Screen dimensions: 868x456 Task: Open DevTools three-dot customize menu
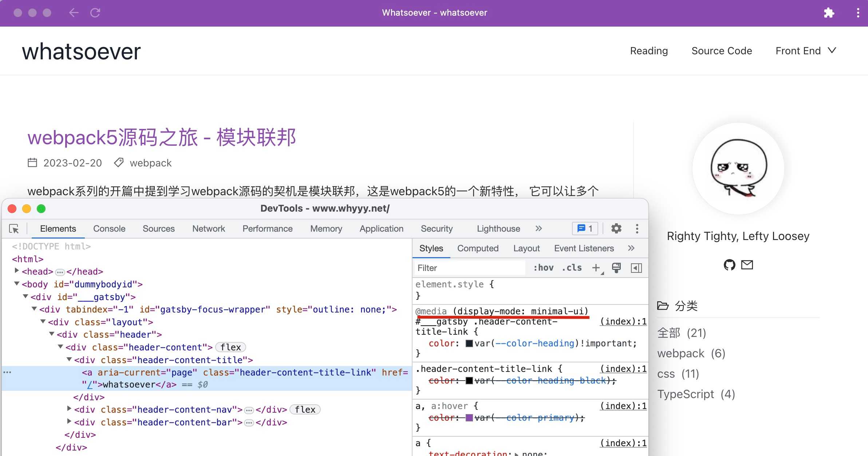point(637,229)
